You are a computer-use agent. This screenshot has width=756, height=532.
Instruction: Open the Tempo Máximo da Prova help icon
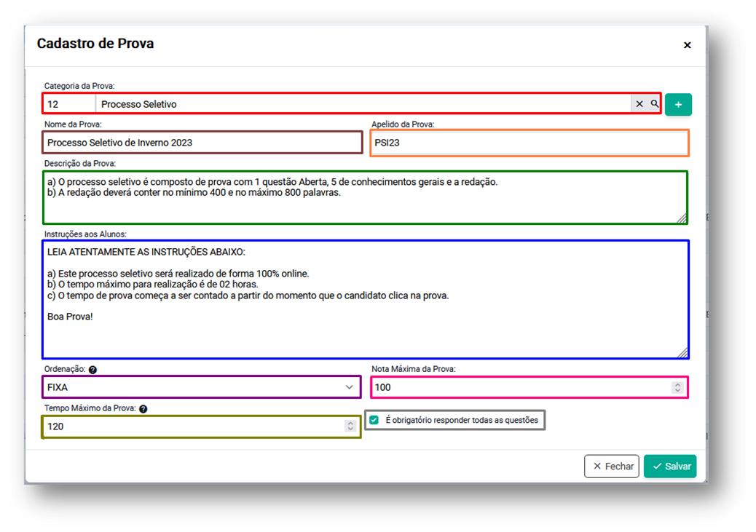point(143,408)
